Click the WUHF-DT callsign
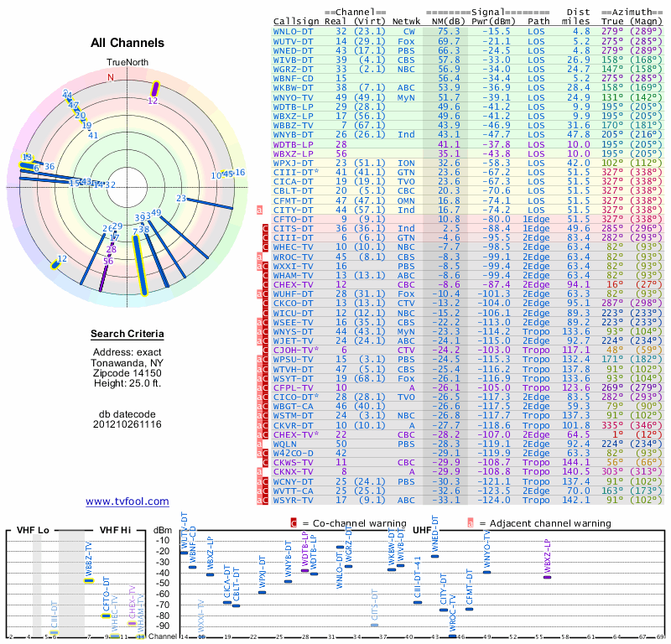Screen dimensions: 671x644 pos(293,294)
